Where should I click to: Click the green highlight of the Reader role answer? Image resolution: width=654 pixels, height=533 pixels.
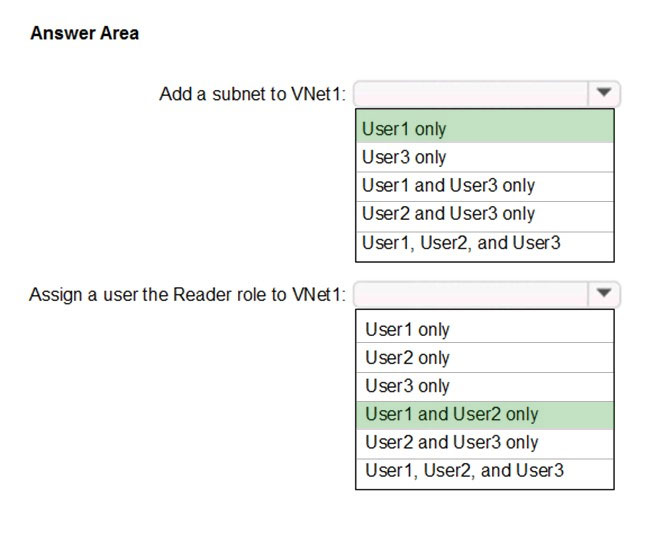485,415
